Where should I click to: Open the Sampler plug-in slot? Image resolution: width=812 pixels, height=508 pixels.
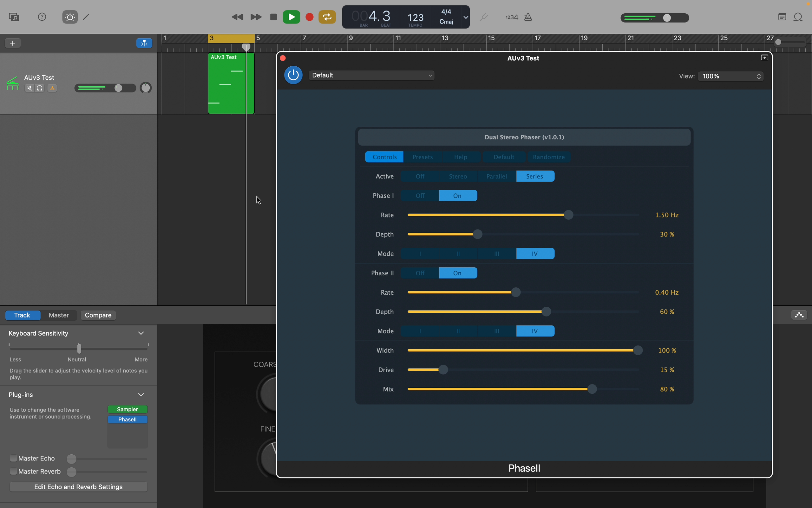128,409
